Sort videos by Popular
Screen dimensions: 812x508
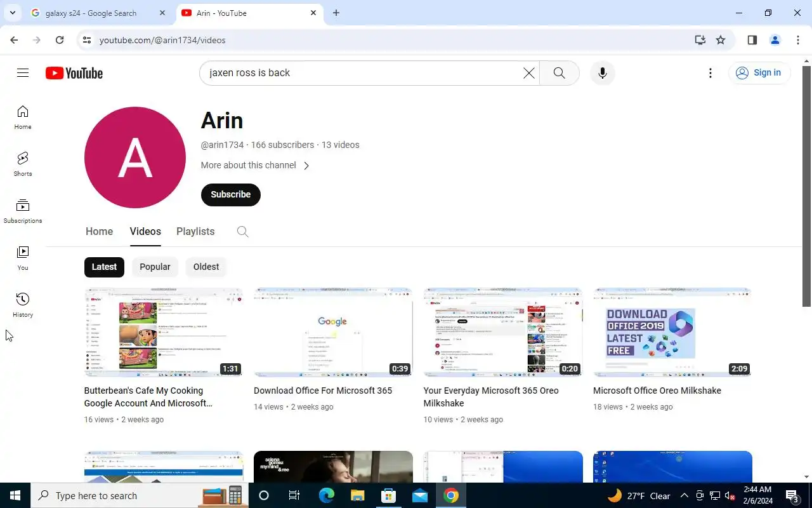click(155, 267)
